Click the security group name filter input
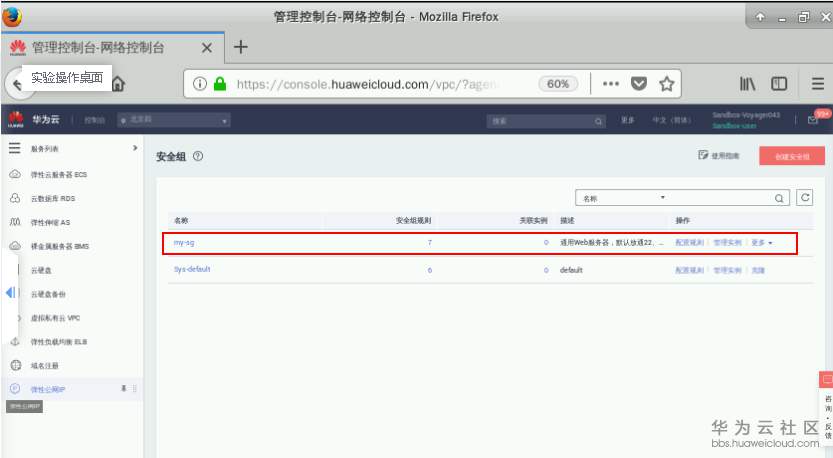Viewport: 833px width, 458px height. click(x=720, y=198)
